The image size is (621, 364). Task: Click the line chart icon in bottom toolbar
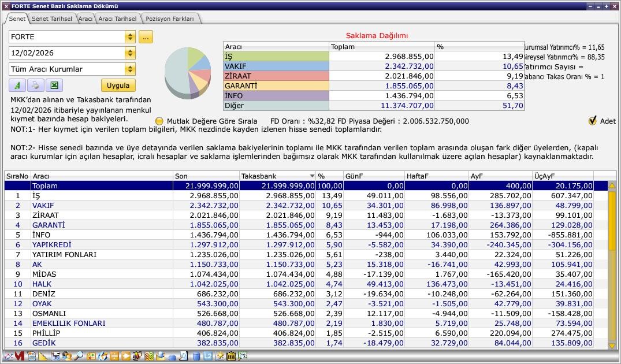pos(8,356)
